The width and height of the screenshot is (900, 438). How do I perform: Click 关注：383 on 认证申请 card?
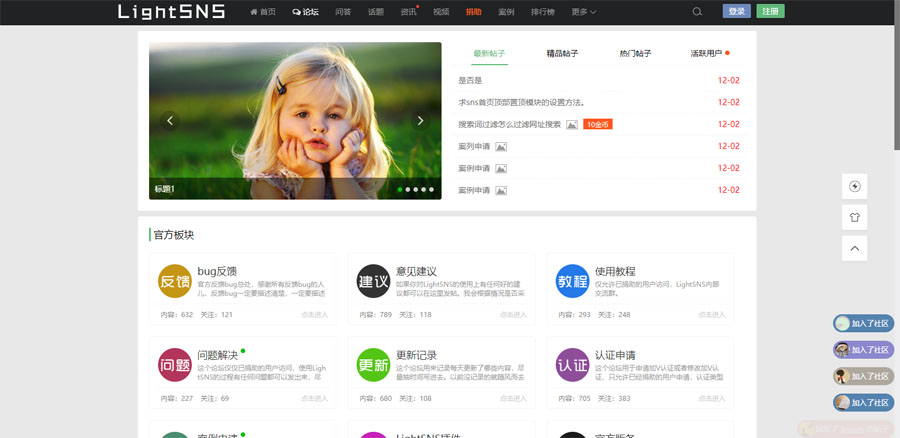pos(614,399)
